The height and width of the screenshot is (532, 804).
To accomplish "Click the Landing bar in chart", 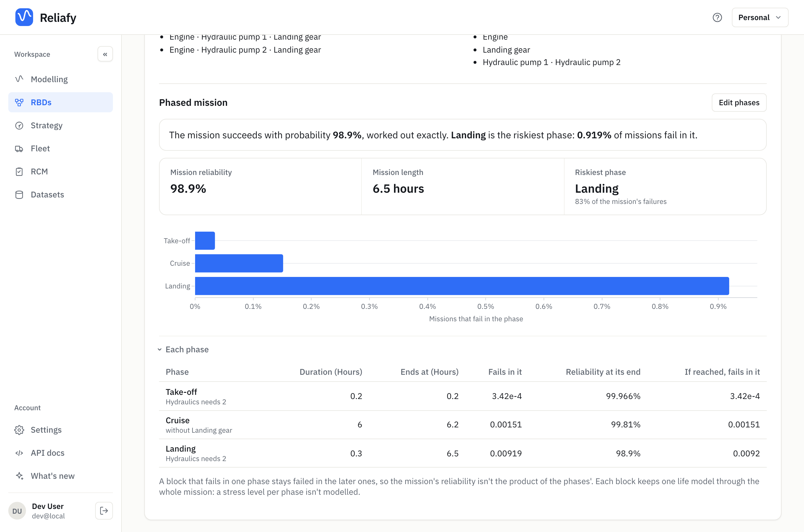I will pyautogui.click(x=462, y=286).
